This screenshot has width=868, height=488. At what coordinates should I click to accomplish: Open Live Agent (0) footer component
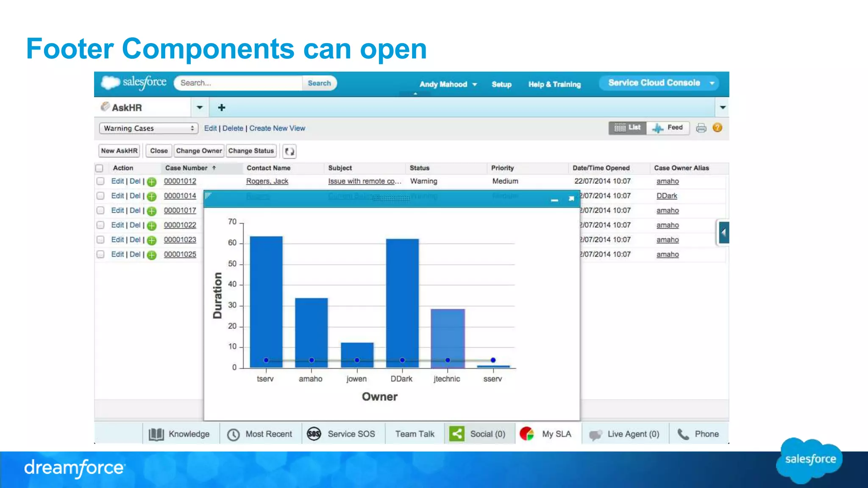pos(625,434)
